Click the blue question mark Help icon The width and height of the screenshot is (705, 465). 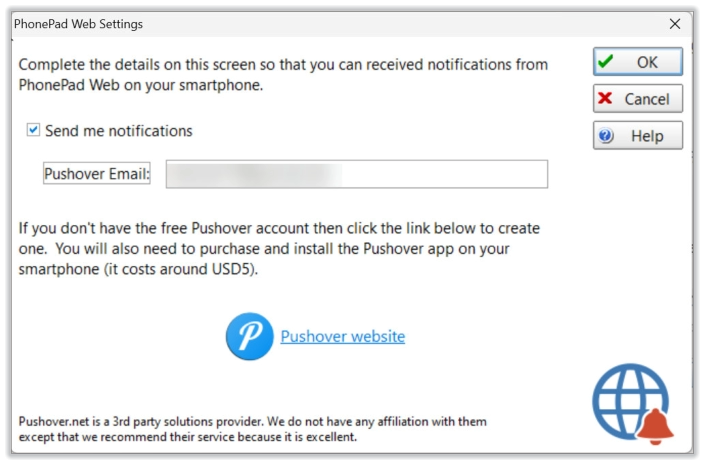pos(606,135)
